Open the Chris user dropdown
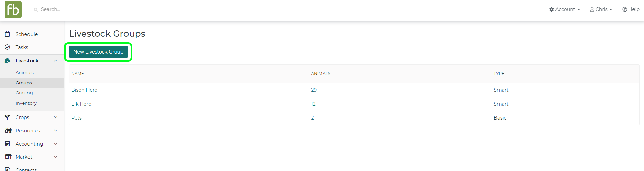The height and width of the screenshot is (171, 644). click(x=601, y=9)
